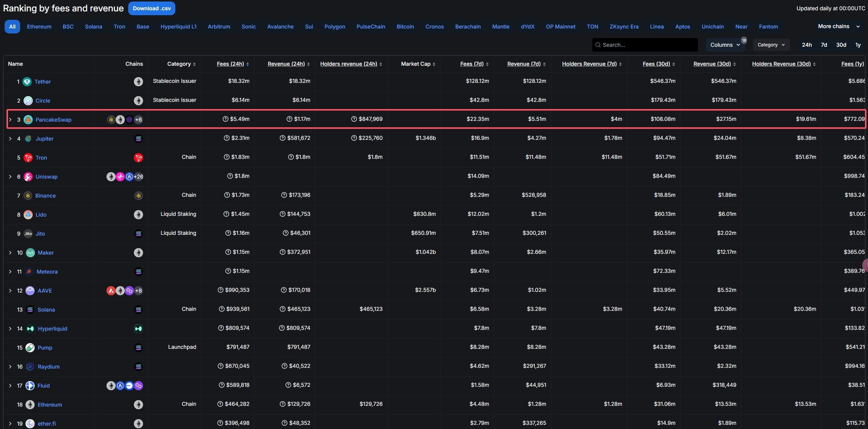Viewport: 868px width, 429px height.
Task: Click the Uniswap unicorn logo icon
Action: click(x=28, y=177)
